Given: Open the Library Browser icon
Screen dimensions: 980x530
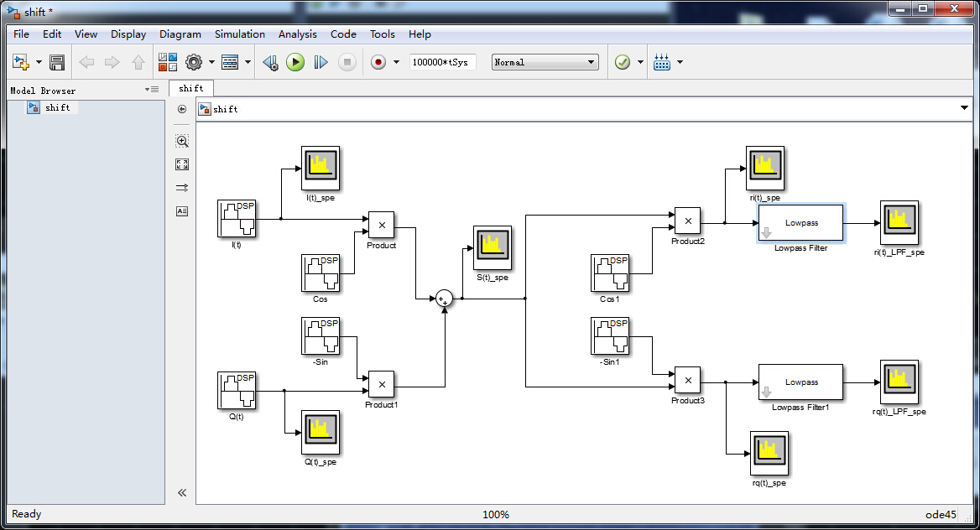Looking at the screenshot, I should [x=168, y=62].
